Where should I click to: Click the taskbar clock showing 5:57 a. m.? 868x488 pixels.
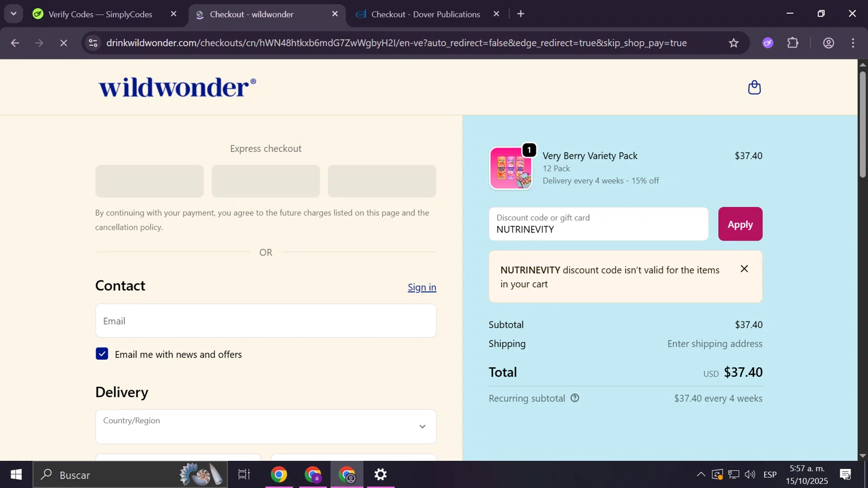click(x=807, y=475)
